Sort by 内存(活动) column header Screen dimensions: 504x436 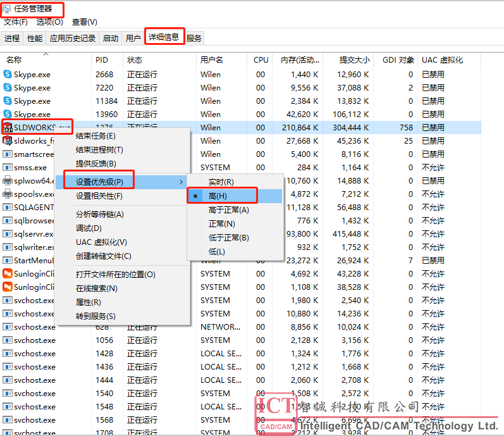298,60
